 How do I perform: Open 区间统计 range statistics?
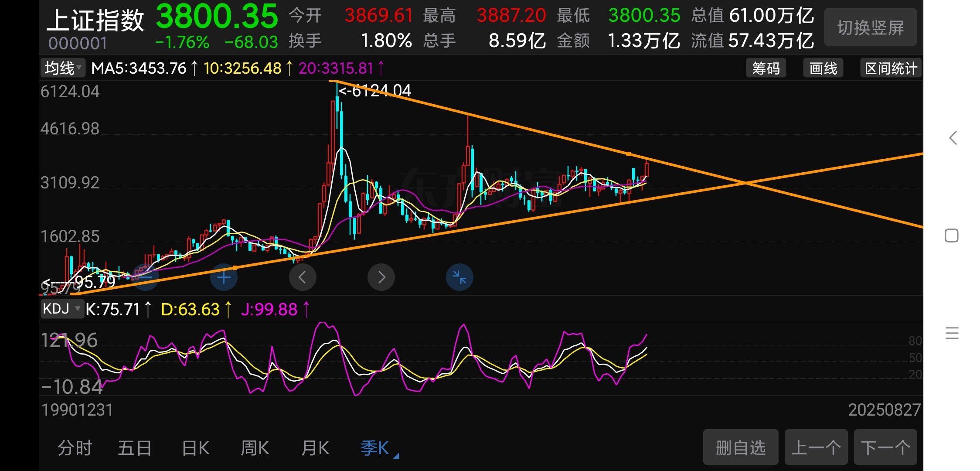point(891,68)
